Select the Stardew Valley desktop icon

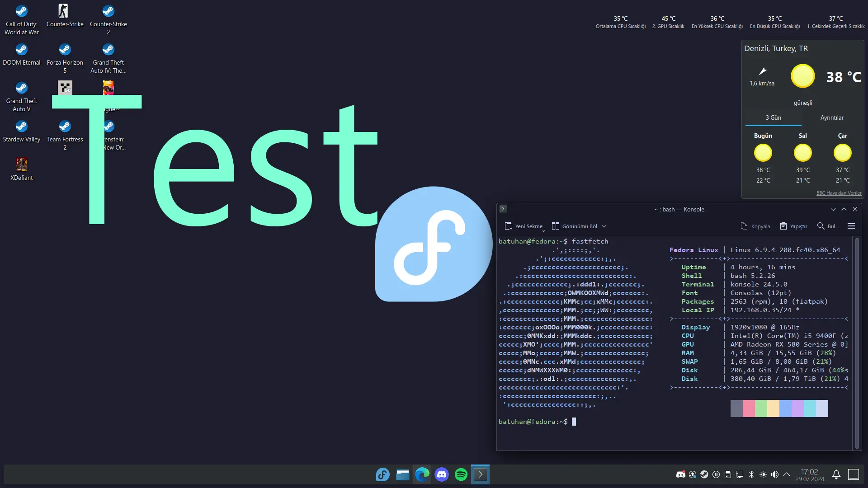(x=22, y=131)
